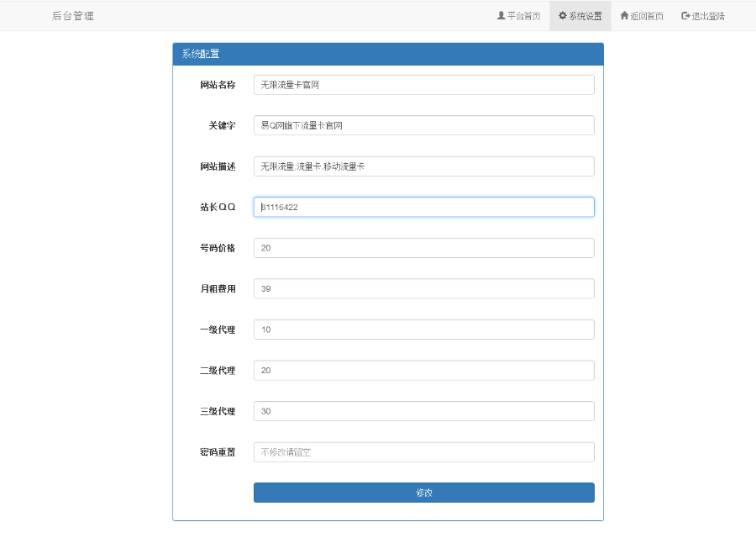Click the 三级代理 label

coord(218,411)
